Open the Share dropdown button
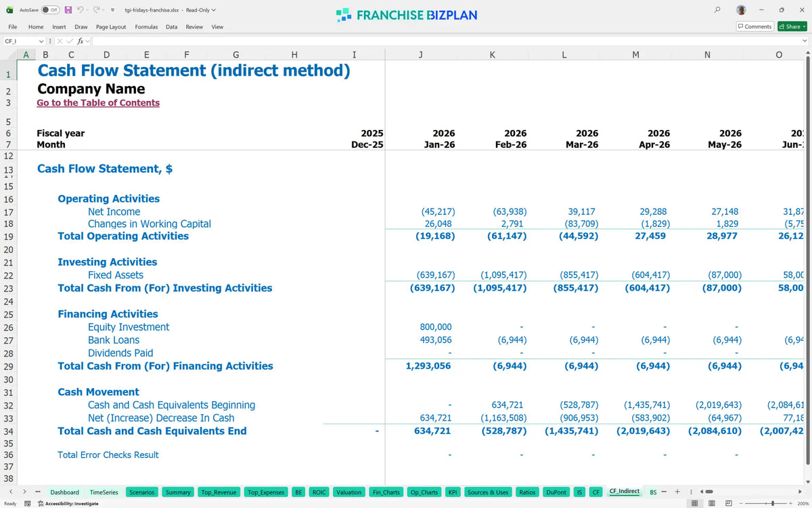The width and height of the screenshot is (812, 508). click(x=792, y=26)
